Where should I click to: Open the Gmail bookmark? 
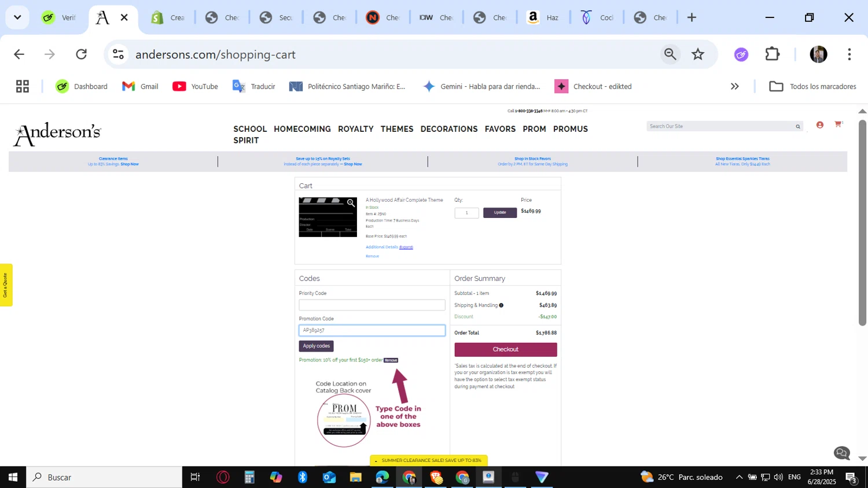(x=140, y=86)
